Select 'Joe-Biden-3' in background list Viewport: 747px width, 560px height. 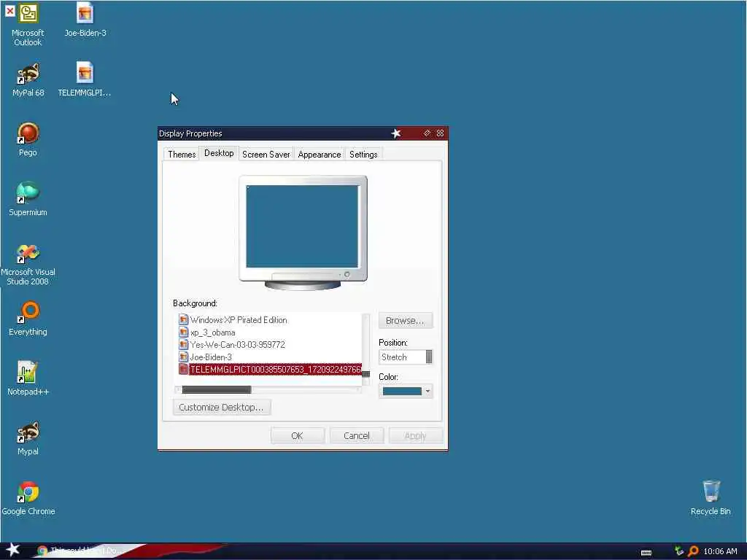point(211,357)
